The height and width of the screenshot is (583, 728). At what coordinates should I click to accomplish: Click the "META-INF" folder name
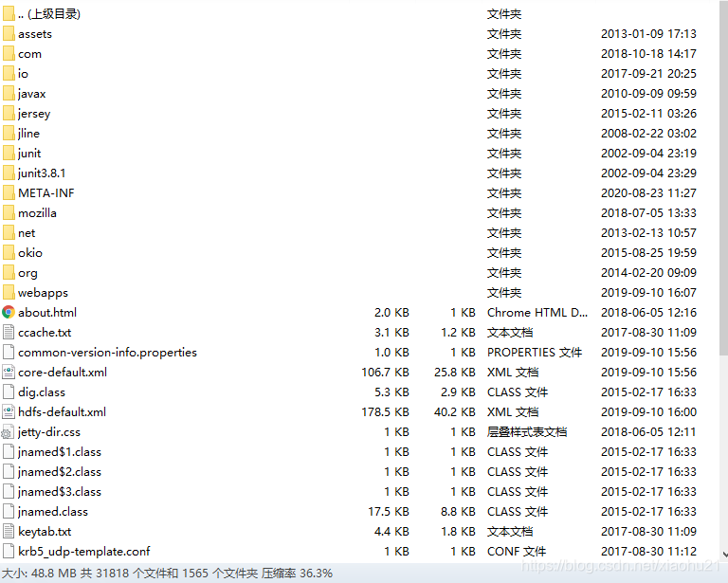point(45,193)
